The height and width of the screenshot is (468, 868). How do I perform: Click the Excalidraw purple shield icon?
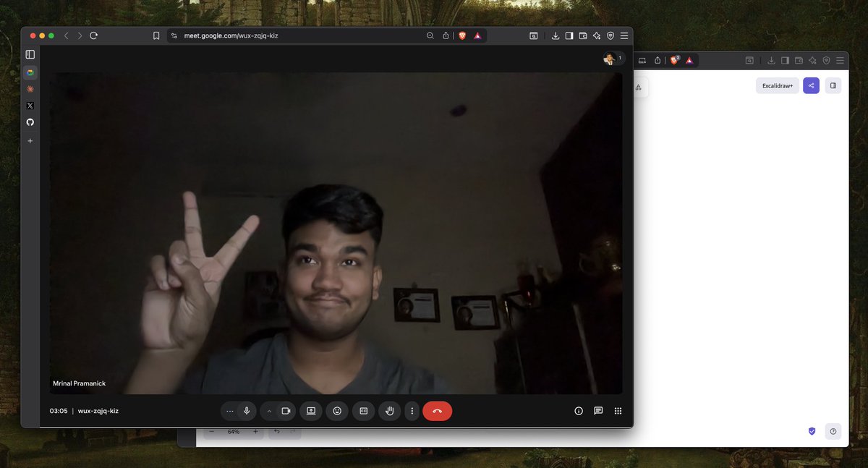(x=812, y=431)
